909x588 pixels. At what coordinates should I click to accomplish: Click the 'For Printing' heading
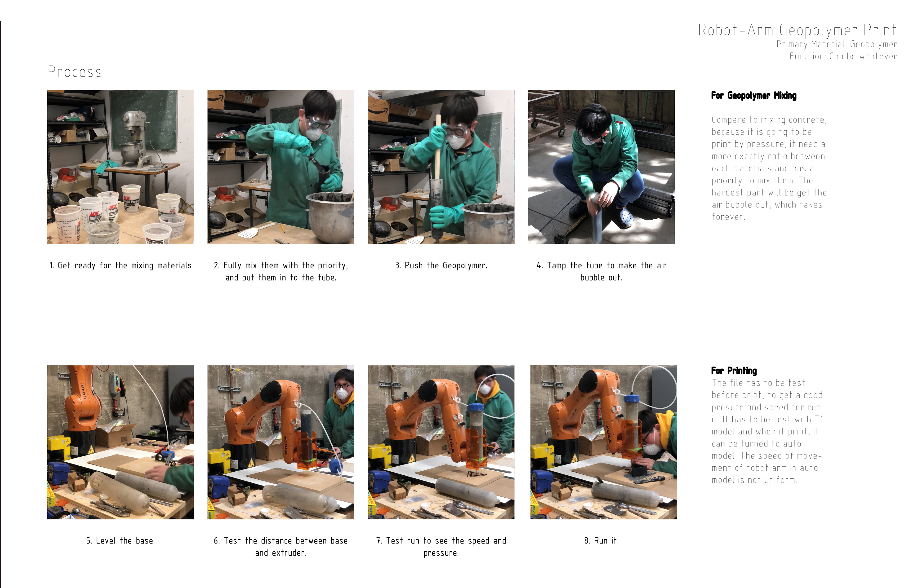click(734, 371)
